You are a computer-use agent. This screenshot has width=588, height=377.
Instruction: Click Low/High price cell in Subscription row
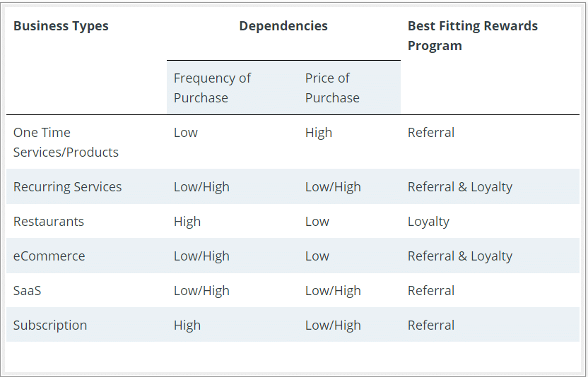333,325
